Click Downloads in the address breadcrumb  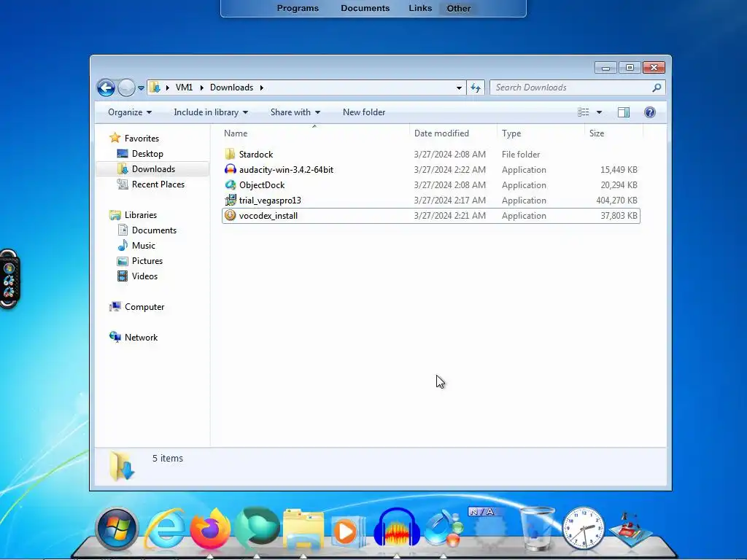tap(231, 87)
